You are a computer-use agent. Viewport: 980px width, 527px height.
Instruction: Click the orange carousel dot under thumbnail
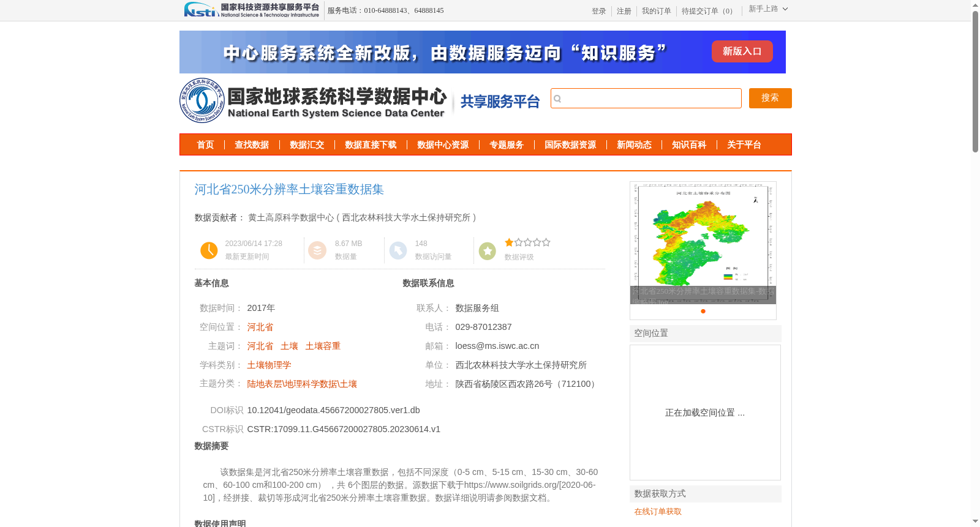[x=703, y=311]
